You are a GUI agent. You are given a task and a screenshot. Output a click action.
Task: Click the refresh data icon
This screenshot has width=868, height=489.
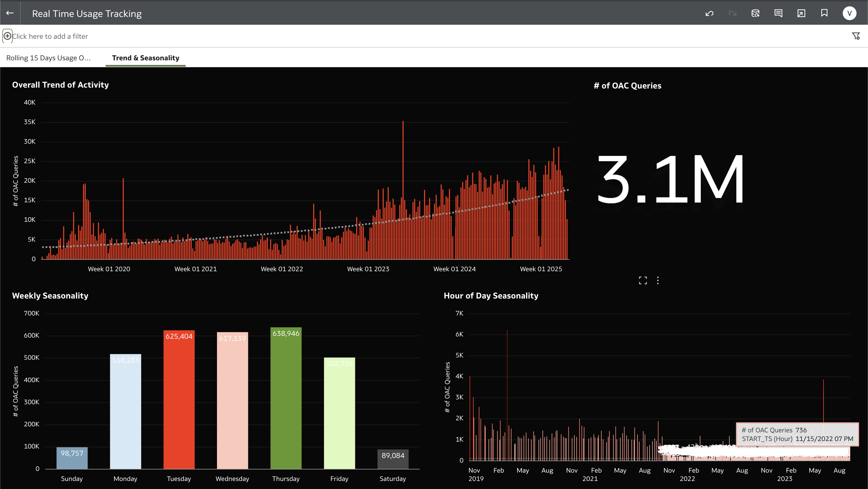click(755, 14)
